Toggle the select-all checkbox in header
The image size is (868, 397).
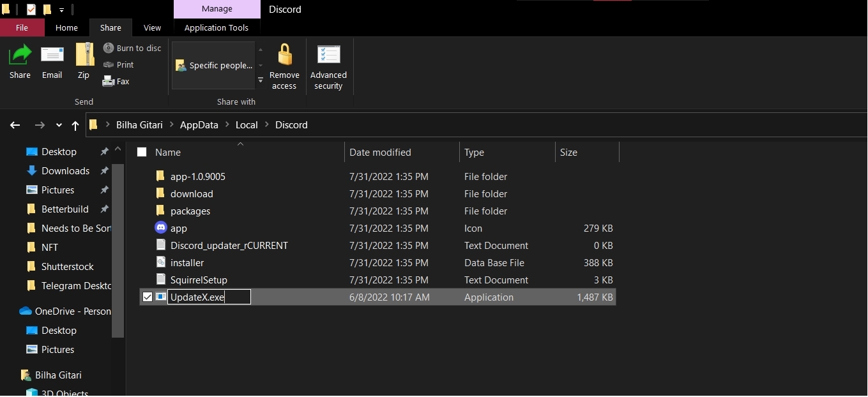click(142, 152)
